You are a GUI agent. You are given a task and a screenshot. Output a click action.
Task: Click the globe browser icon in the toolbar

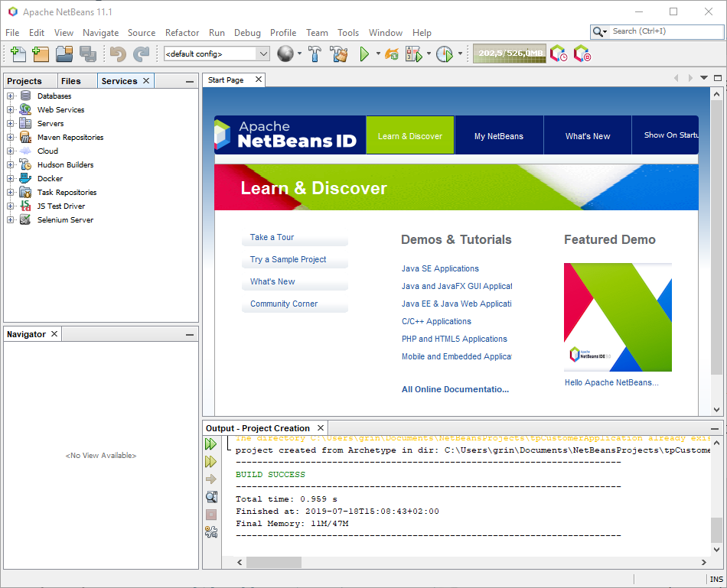click(285, 54)
